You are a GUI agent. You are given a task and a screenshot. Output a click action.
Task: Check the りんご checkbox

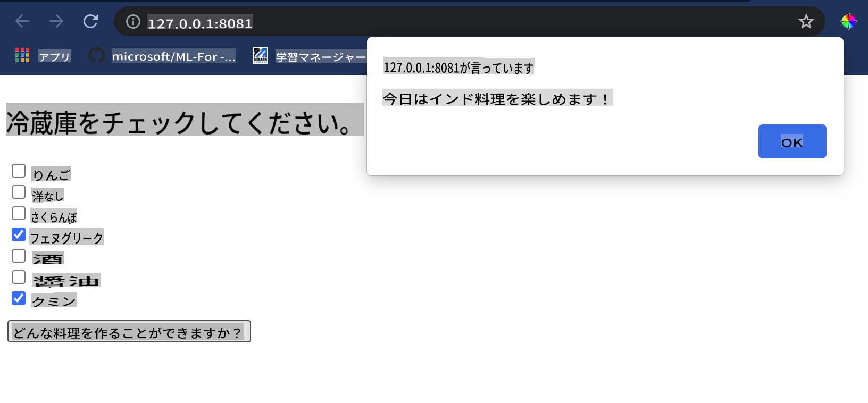[x=19, y=171]
